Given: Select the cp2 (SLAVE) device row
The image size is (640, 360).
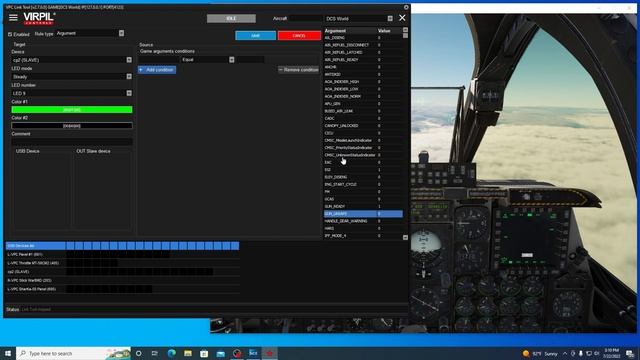Looking at the screenshot, I should 122,272.
